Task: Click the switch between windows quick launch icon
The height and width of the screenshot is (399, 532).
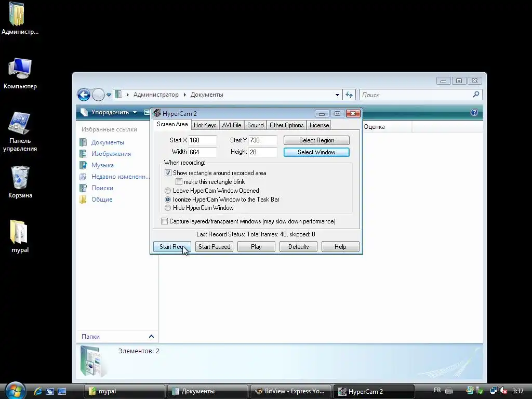Action: (x=50, y=391)
